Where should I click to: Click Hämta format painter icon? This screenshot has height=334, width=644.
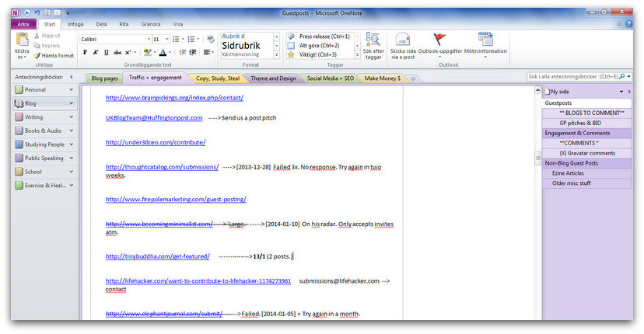[37, 56]
